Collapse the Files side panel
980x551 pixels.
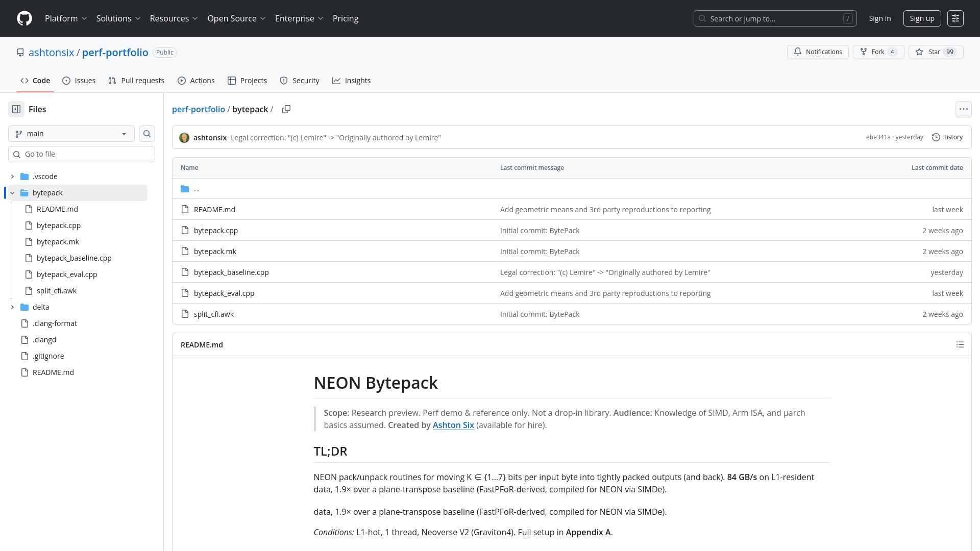(16, 109)
